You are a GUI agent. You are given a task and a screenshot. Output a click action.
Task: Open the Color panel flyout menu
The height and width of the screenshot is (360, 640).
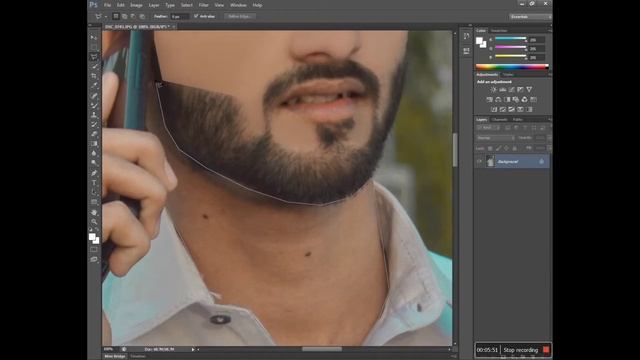[x=549, y=31]
